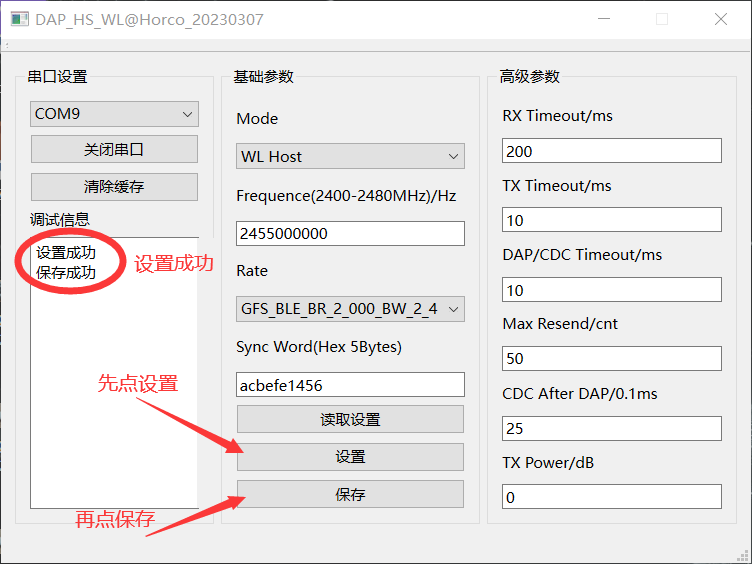
Task: Minimize the DAP_HS_WL window
Action: (603, 19)
